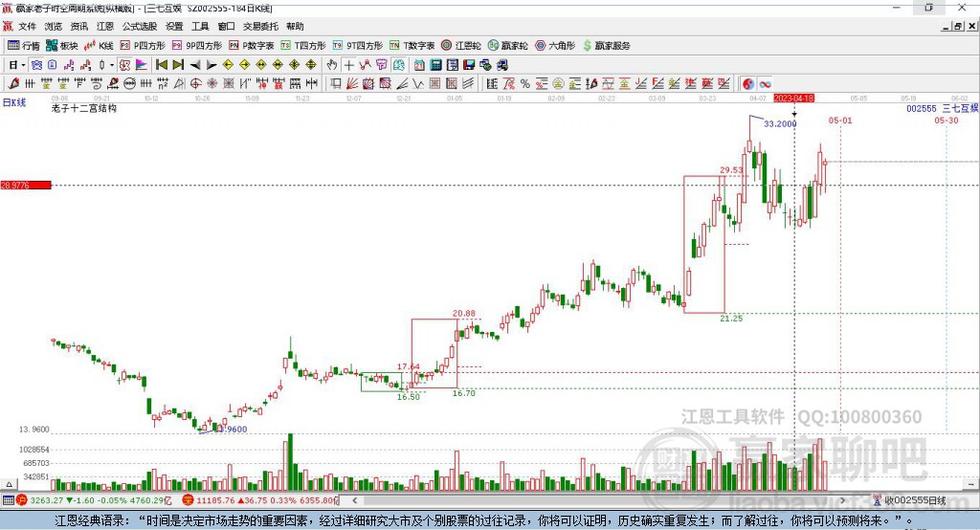Click the 日K线 chart label

[x=14, y=102]
